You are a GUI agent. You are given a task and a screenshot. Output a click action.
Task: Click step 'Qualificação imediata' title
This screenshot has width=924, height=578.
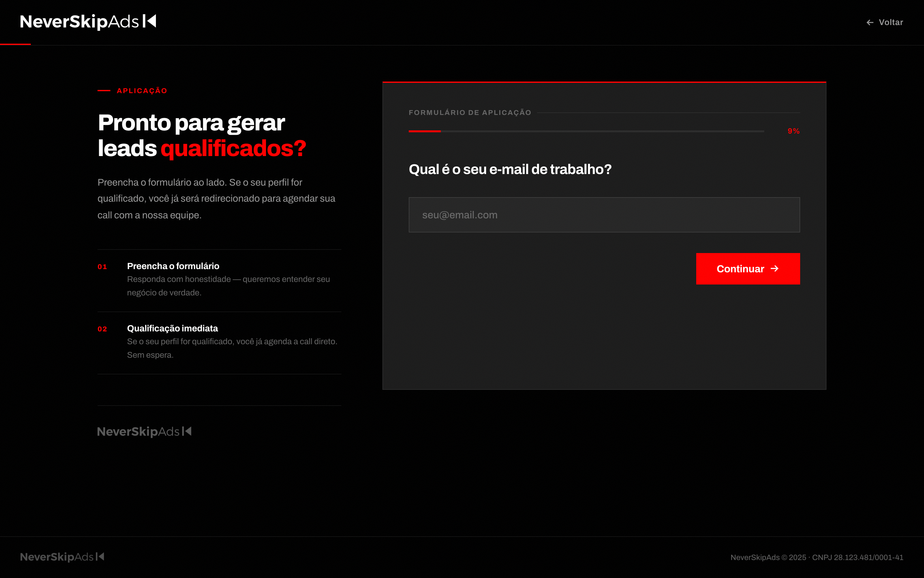point(172,328)
